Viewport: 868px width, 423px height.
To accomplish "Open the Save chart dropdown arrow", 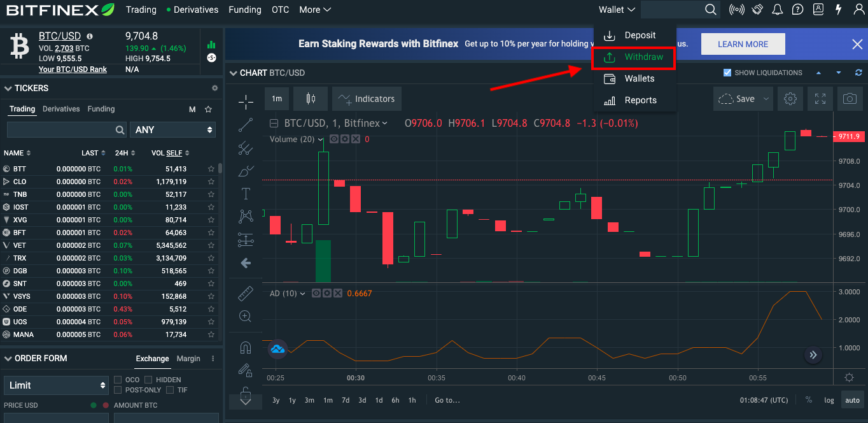I will point(766,99).
